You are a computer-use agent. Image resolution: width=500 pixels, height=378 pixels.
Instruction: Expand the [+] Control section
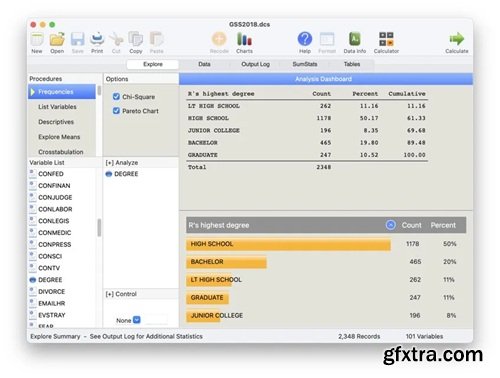121,294
